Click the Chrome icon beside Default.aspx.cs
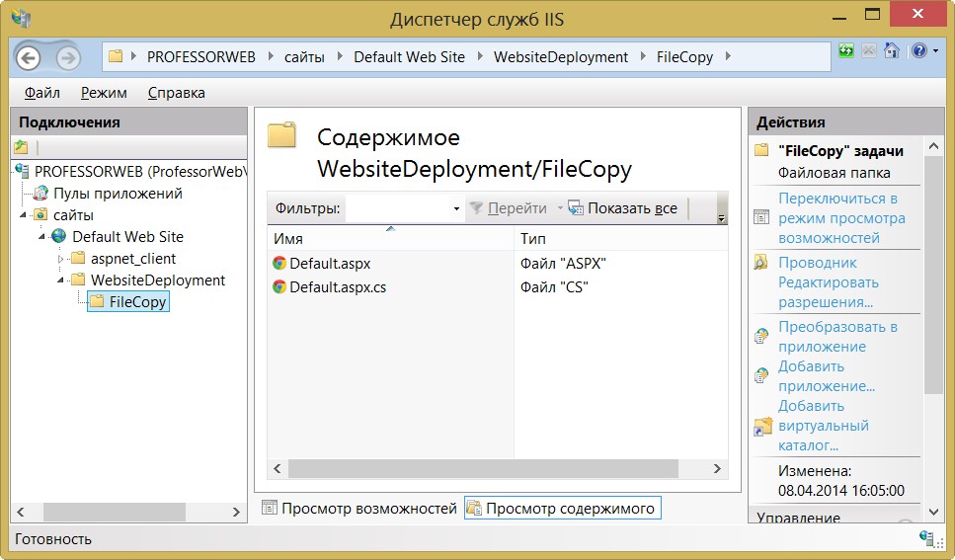 coord(279,287)
